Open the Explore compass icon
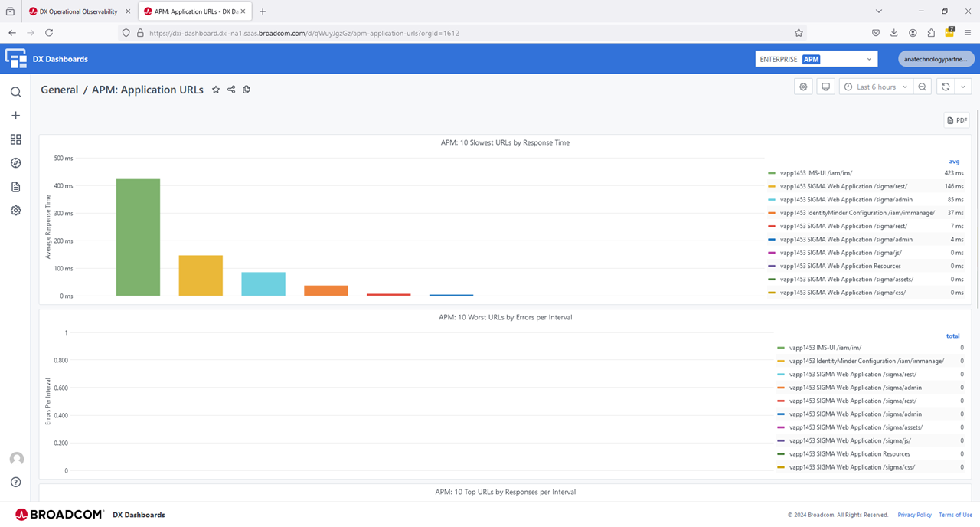980x527 pixels. point(15,163)
